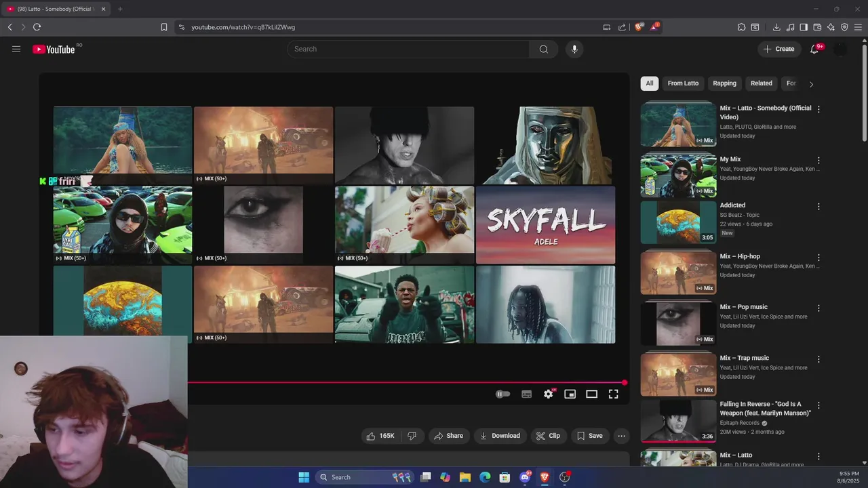The height and width of the screenshot is (488, 868).
Task: Open the YouTube guide hamburger menu
Action: (x=16, y=49)
